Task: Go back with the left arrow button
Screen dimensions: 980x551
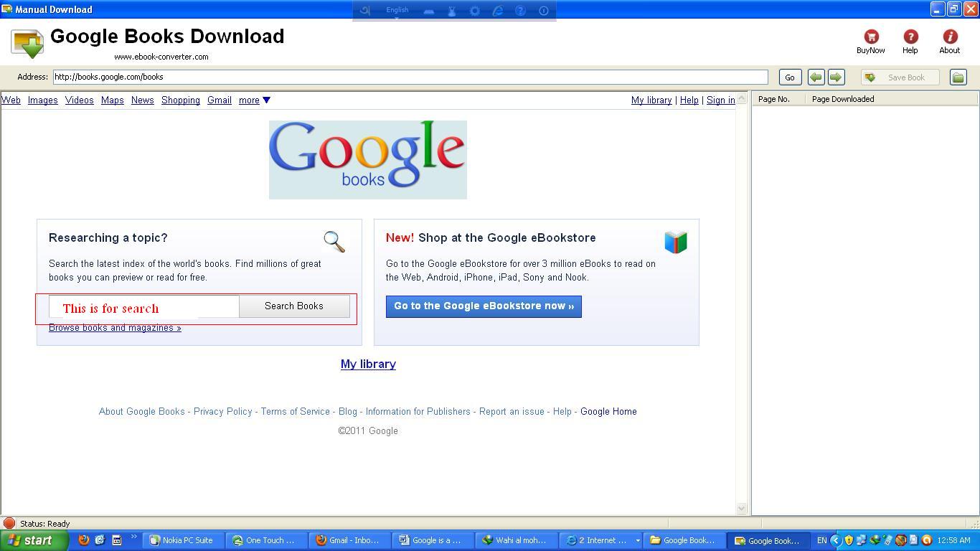Action: coord(816,77)
